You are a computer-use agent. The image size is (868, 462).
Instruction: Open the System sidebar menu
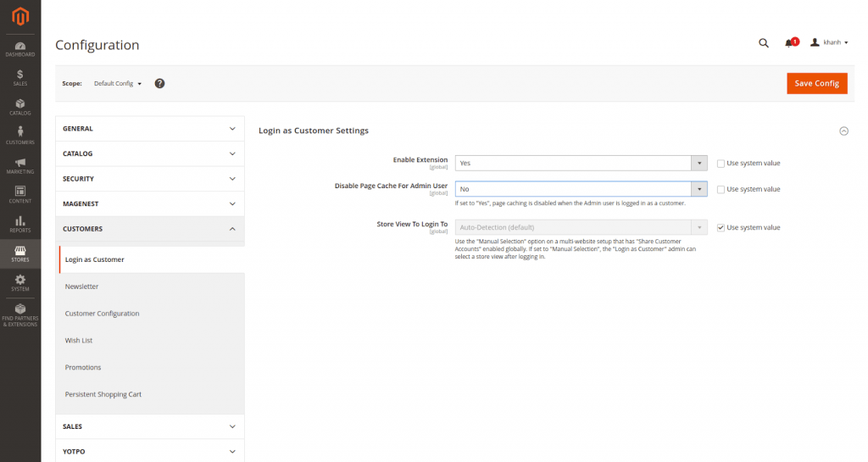click(x=20, y=283)
